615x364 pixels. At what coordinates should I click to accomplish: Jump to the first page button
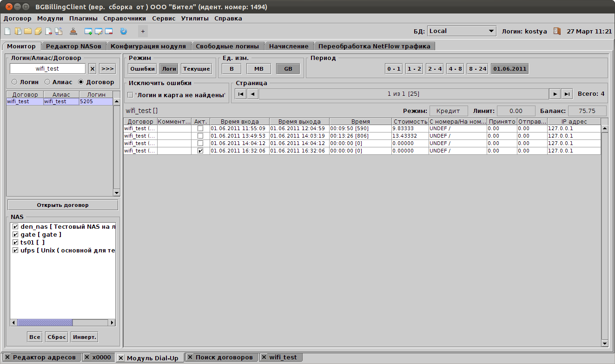click(x=241, y=94)
